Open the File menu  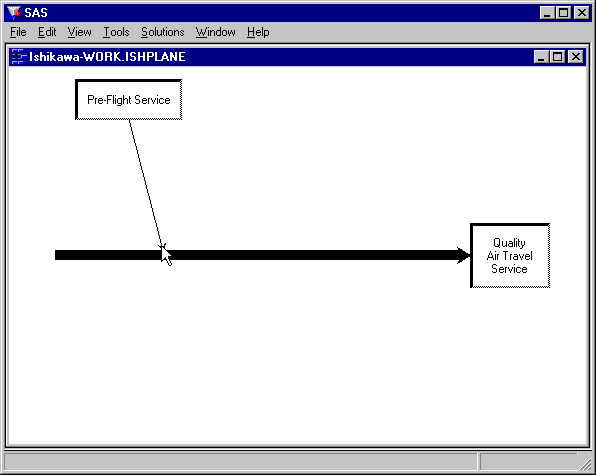(18, 32)
